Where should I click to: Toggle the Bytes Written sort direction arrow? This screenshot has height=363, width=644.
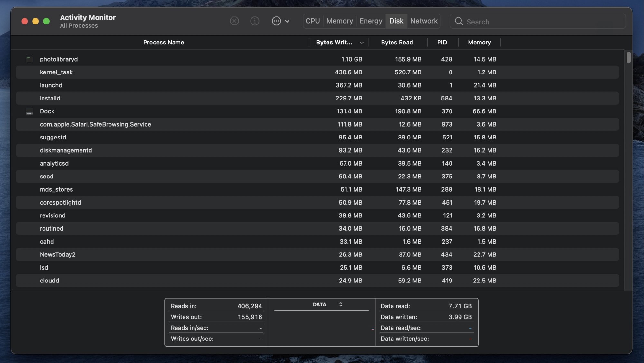point(361,43)
